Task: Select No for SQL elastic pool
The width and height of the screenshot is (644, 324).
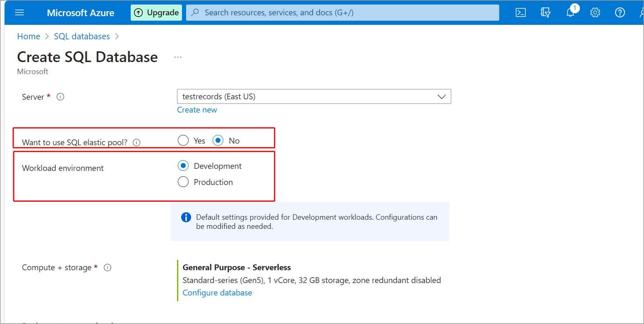Action: coord(218,141)
